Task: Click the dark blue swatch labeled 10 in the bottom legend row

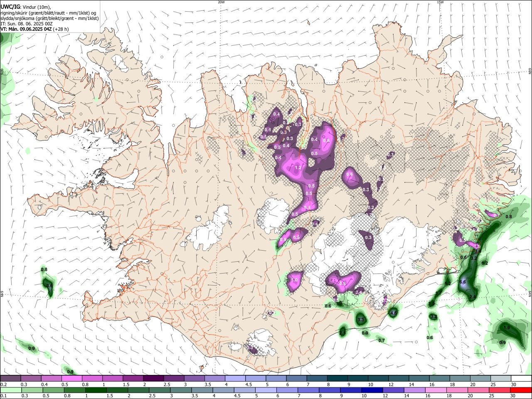Action: pos(371,390)
